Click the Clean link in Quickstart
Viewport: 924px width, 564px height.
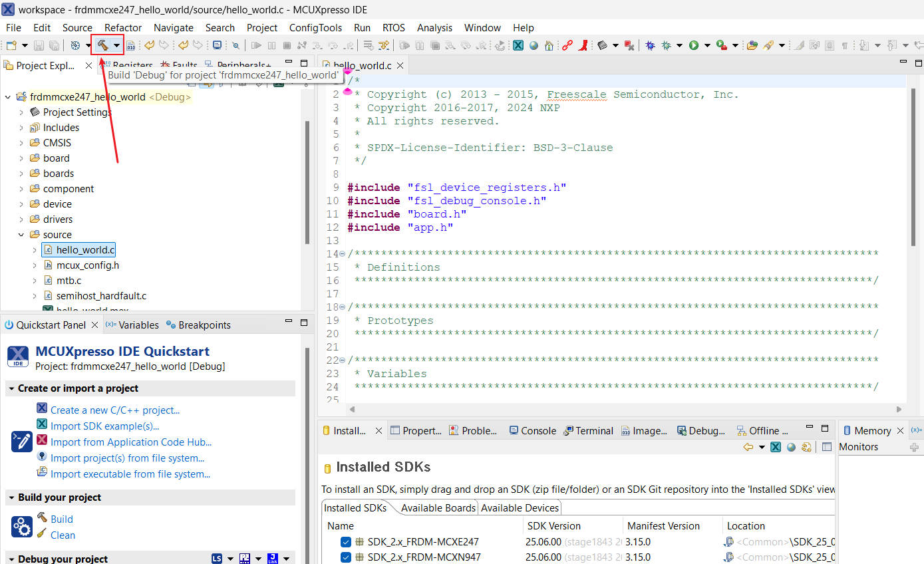(63, 535)
